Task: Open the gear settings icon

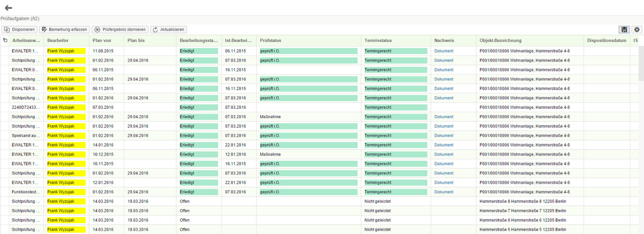Action: coord(637,29)
